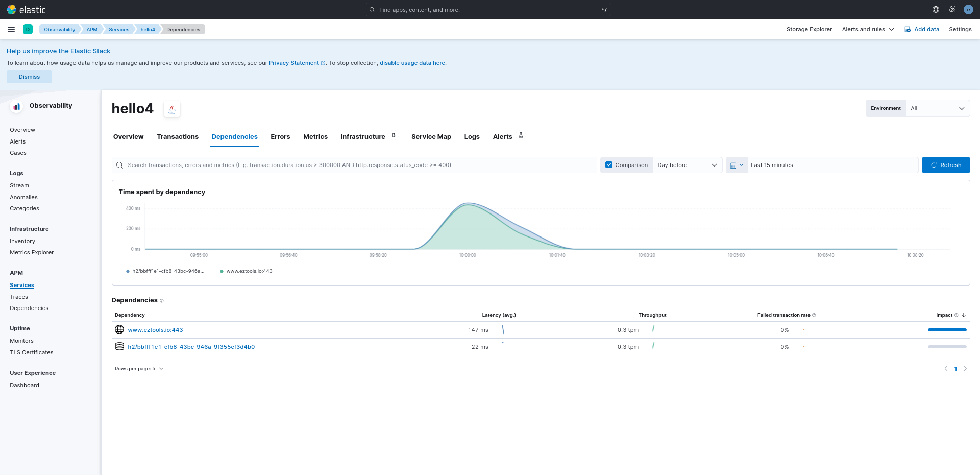Switch to the Errors tab
980x475 pixels.
point(280,136)
